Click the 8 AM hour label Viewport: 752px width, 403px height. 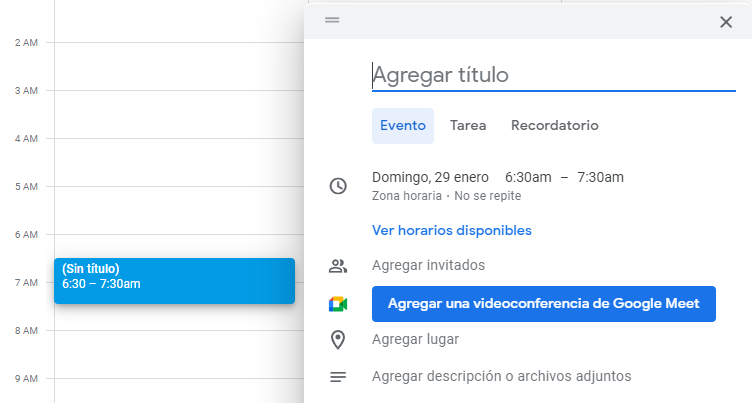26,331
